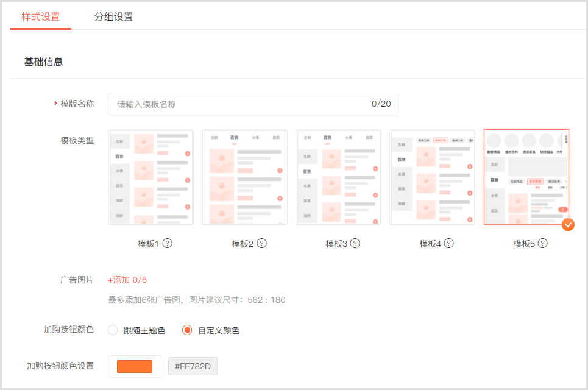The image size is (588, 390).
Task: Click the #FF782D hex color field
Action: pyautogui.click(x=193, y=366)
